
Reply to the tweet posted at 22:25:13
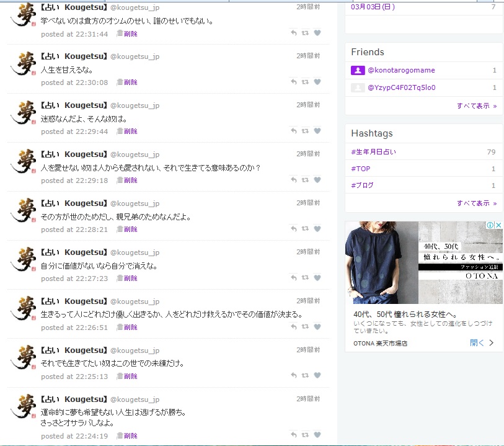coord(294,375)
